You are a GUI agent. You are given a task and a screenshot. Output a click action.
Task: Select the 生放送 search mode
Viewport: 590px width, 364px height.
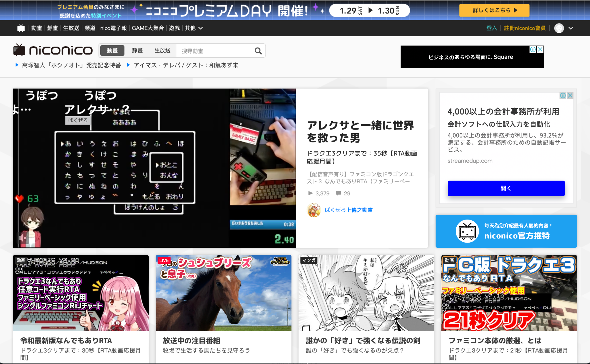162,51
